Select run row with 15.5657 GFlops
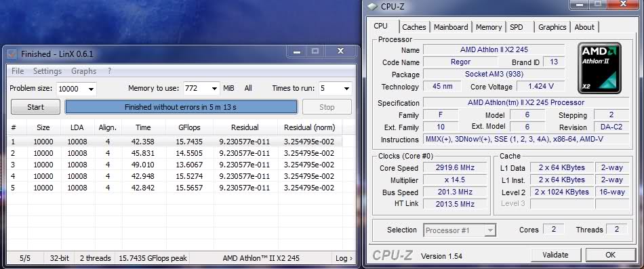 pos(175,188)
